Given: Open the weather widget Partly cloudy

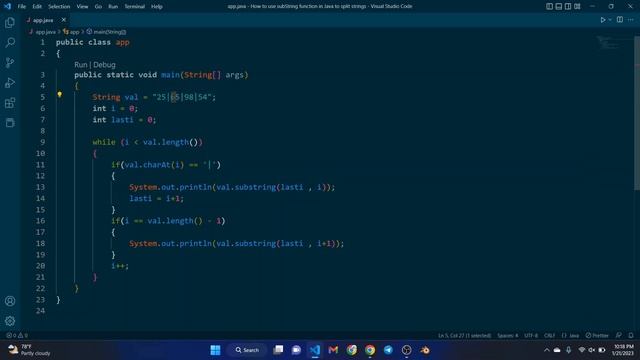Looking at the screenshot, I should (29, 350).
